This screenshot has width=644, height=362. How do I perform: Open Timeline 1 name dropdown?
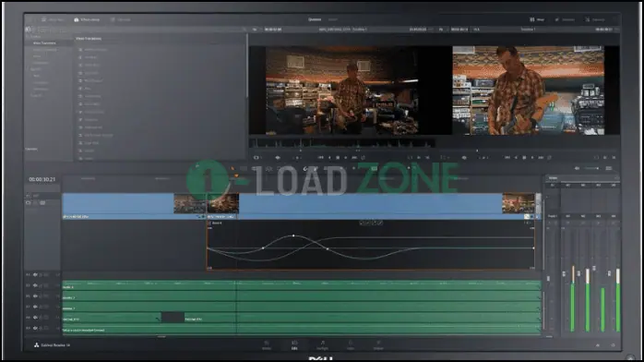528,30
